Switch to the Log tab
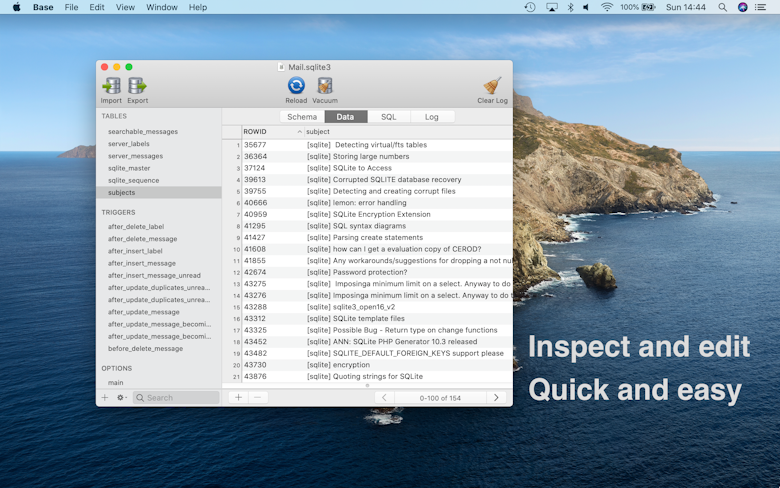 click(432, 117)
